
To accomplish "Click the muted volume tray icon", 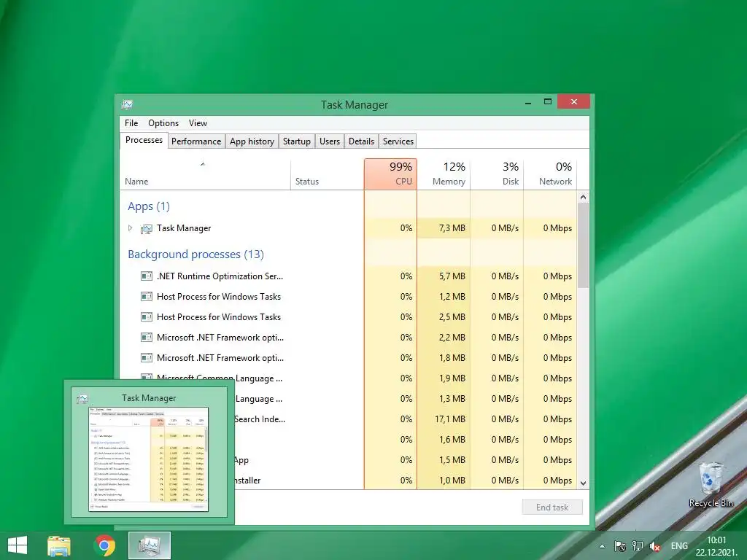I will pos(656,546).
